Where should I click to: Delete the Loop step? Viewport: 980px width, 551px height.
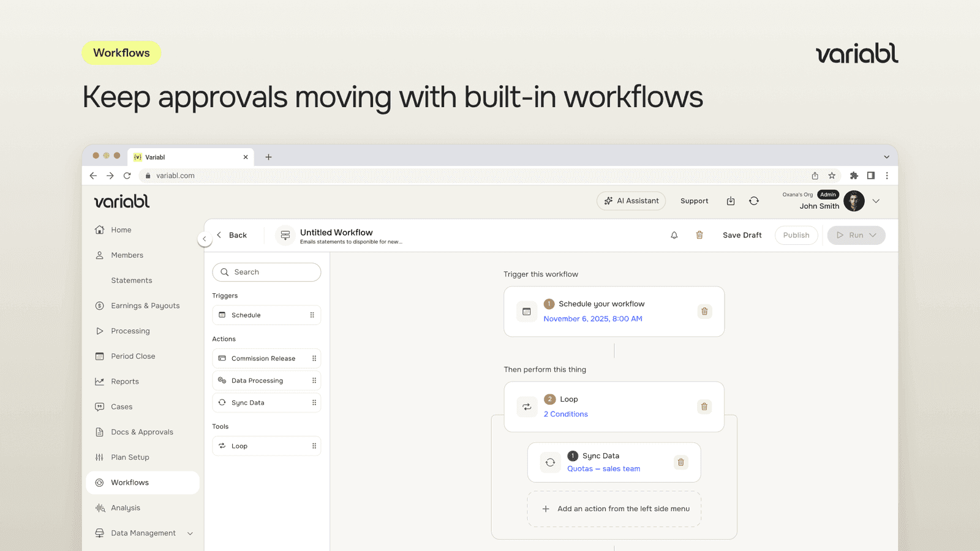click(x=704, y=407)
